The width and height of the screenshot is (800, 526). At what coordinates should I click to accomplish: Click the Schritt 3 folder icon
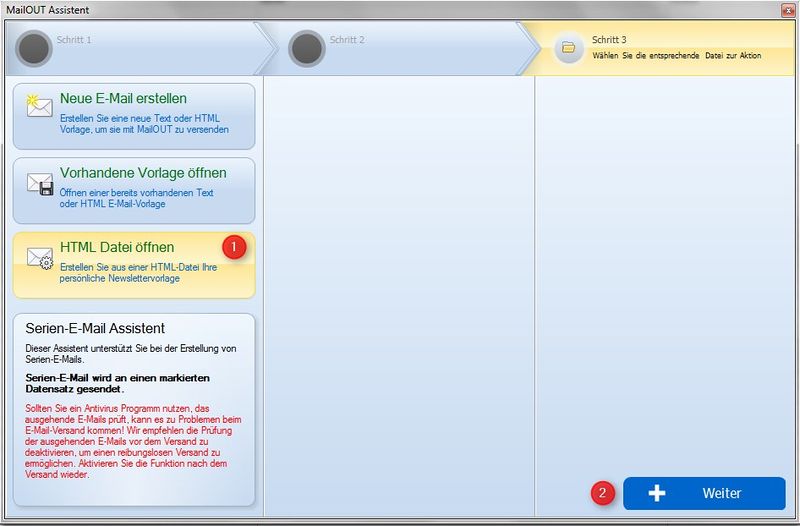[568, 48]
